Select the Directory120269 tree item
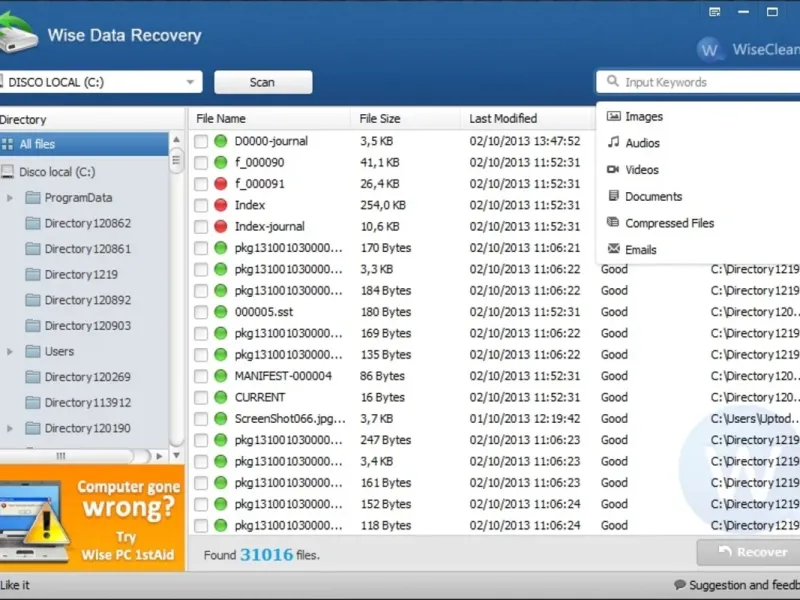The image size is (800, 600). 87,377
